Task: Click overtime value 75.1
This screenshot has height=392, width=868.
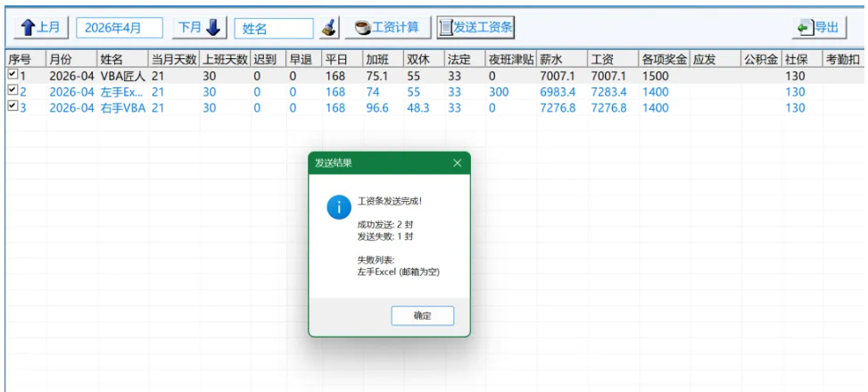Action: 376,76
